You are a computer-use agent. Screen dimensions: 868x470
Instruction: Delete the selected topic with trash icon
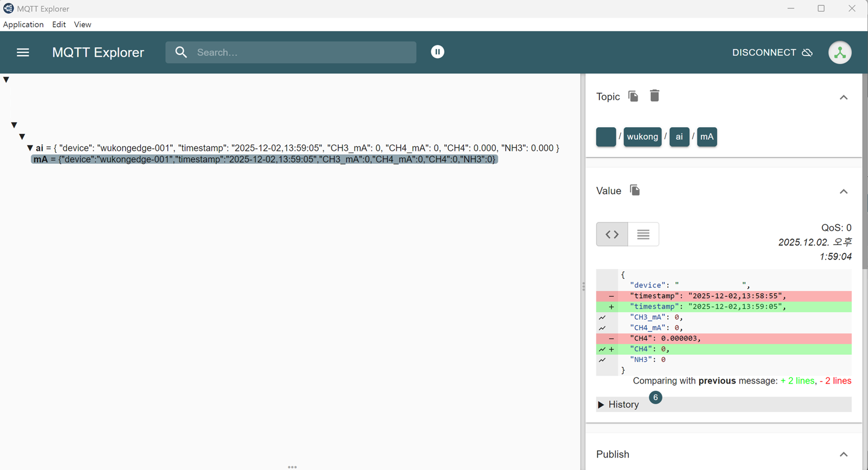[x=654, y=96]
